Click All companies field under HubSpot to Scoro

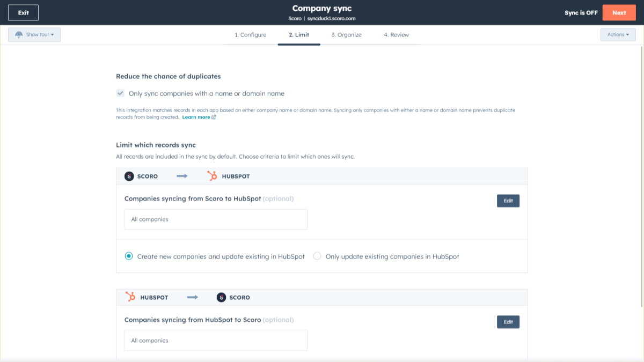(x=216, y=341)
